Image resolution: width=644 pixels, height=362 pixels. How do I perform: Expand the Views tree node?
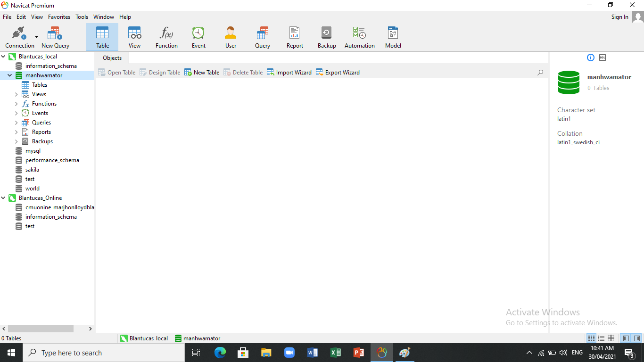point(16,94)
